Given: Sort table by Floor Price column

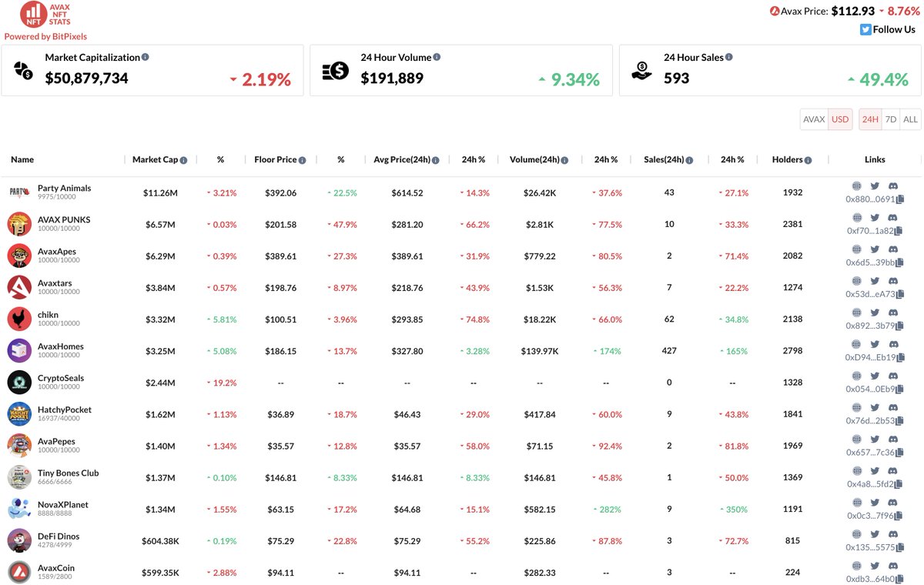Looking at the screenshot, I should [276, 159].
